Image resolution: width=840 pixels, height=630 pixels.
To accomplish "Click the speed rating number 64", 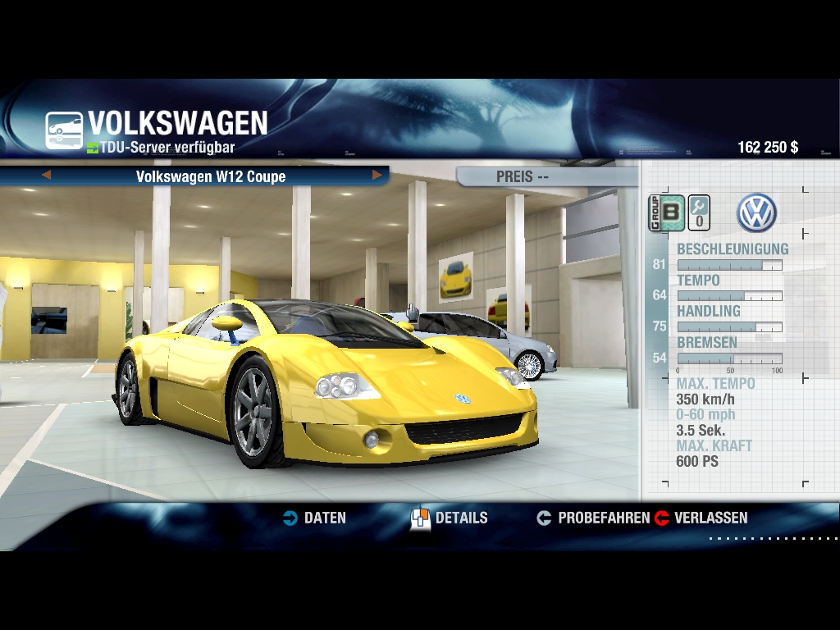I will [659, 295].
